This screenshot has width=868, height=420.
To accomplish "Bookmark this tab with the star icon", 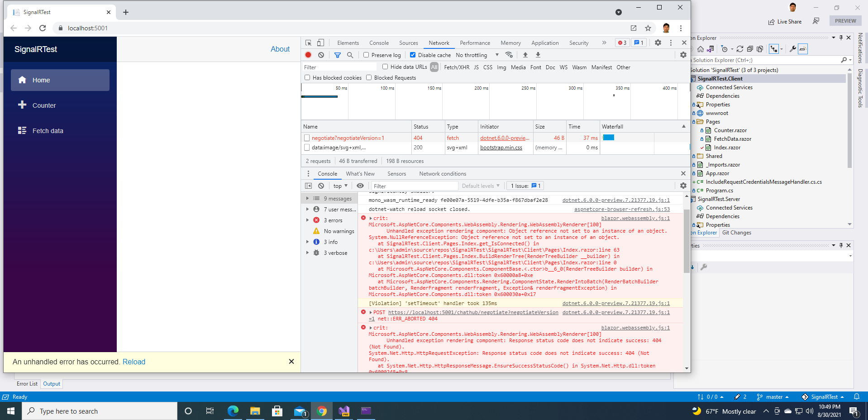I will 648,28.
